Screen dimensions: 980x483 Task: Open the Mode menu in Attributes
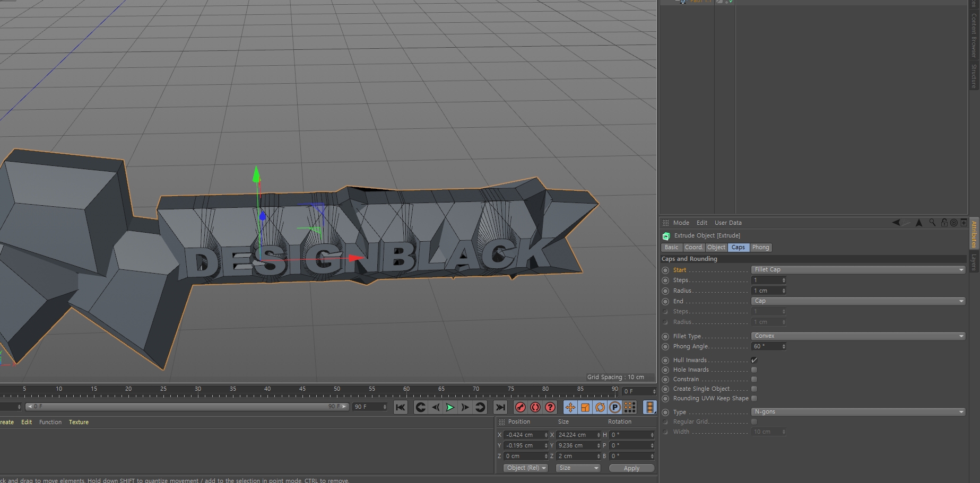[x=681, y=223]
